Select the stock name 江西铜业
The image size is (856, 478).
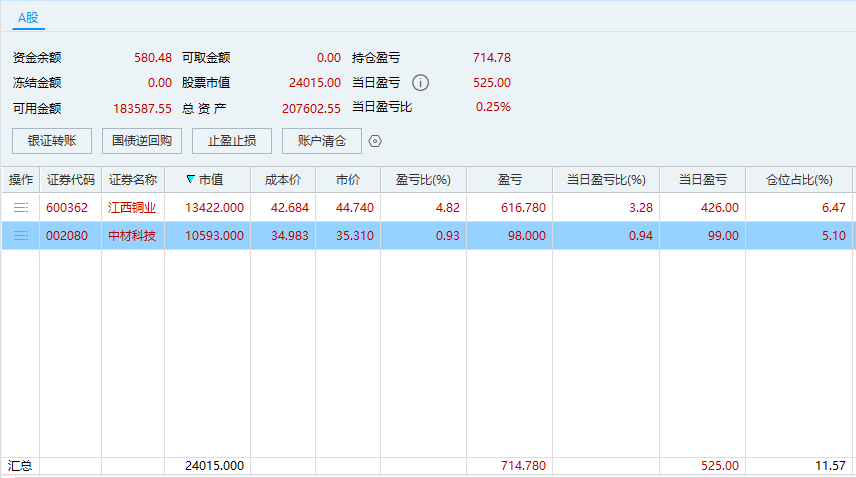point(132,208)
